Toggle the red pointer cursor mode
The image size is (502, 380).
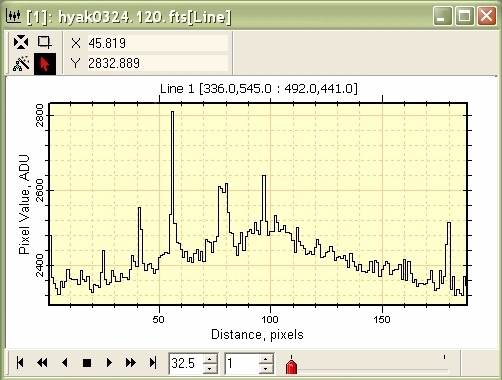point(45,63)
